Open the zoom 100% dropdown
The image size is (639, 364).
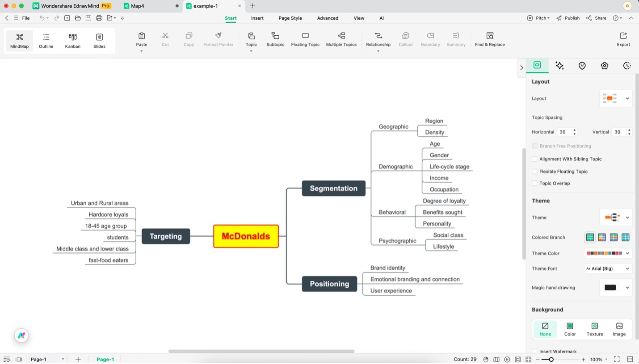point(599,360)
